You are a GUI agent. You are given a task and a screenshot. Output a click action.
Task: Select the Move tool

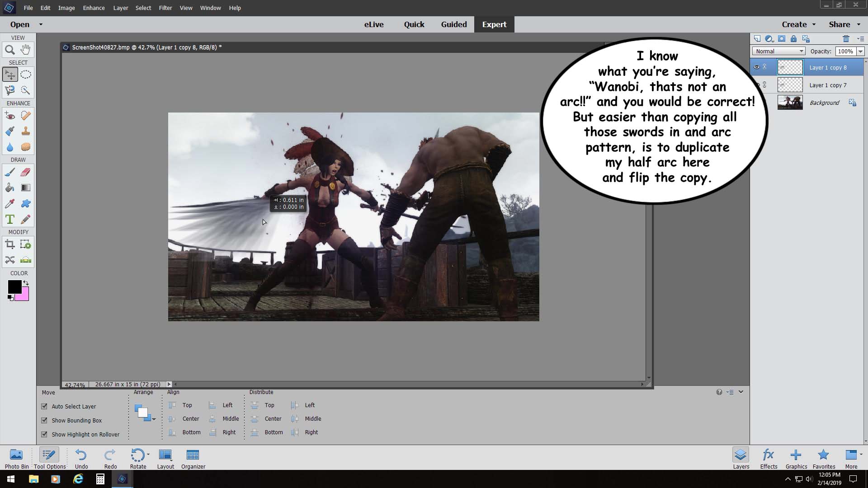click(x=10, y=75)
